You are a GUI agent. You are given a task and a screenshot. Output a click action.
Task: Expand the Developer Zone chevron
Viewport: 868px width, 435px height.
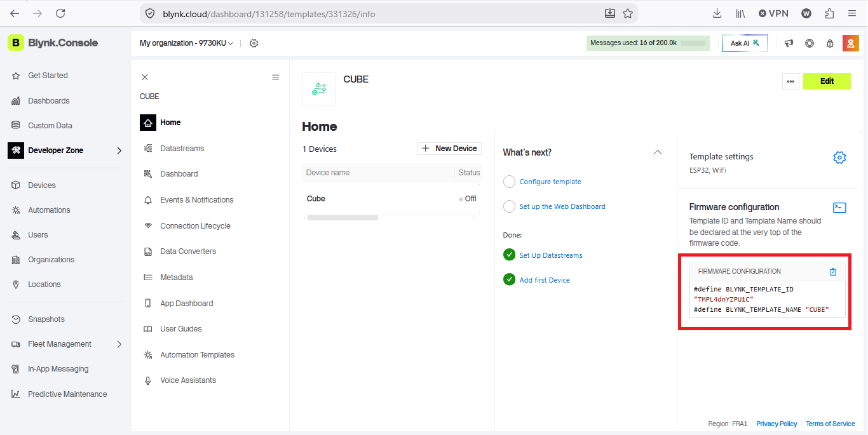pos(119,151)
